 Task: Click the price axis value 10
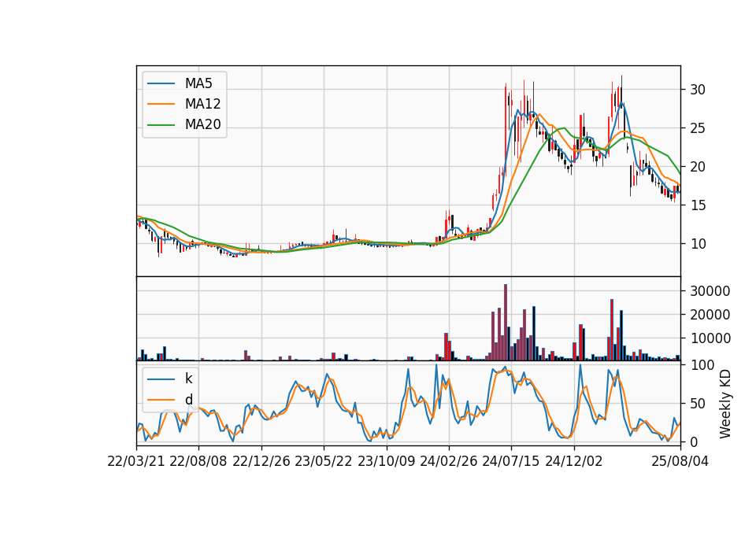tap(698, 244)
